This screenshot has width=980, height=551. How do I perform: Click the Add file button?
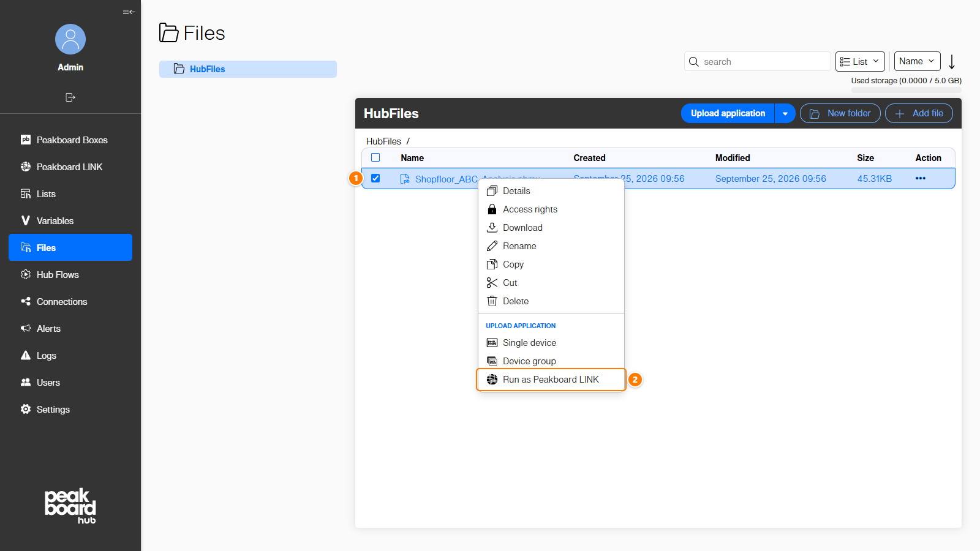919,113
